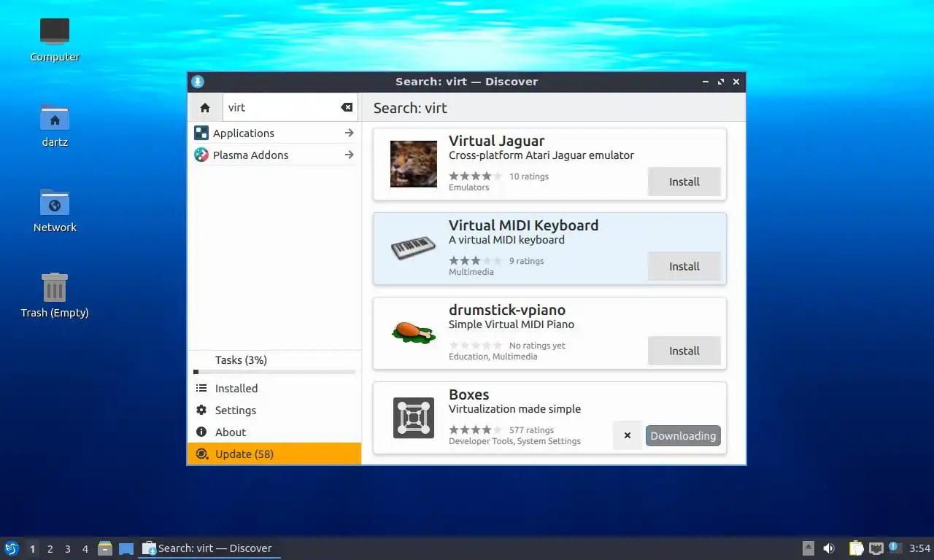Switch to workspace 3

coord(67,548)
